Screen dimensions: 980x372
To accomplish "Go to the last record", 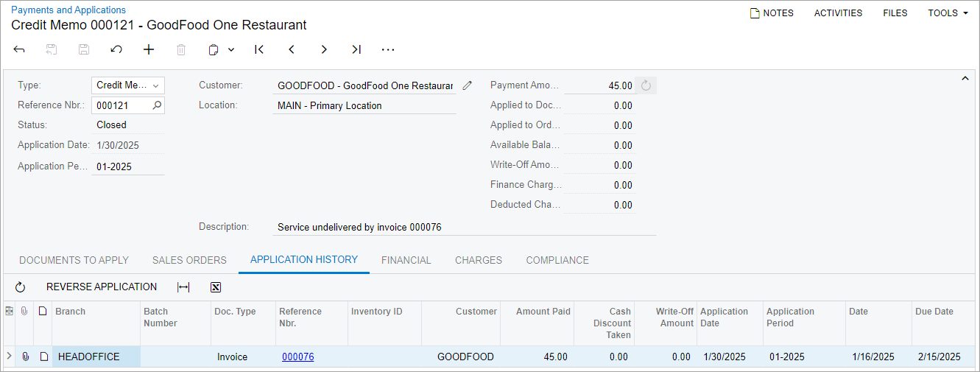I will tap(356, 49).
